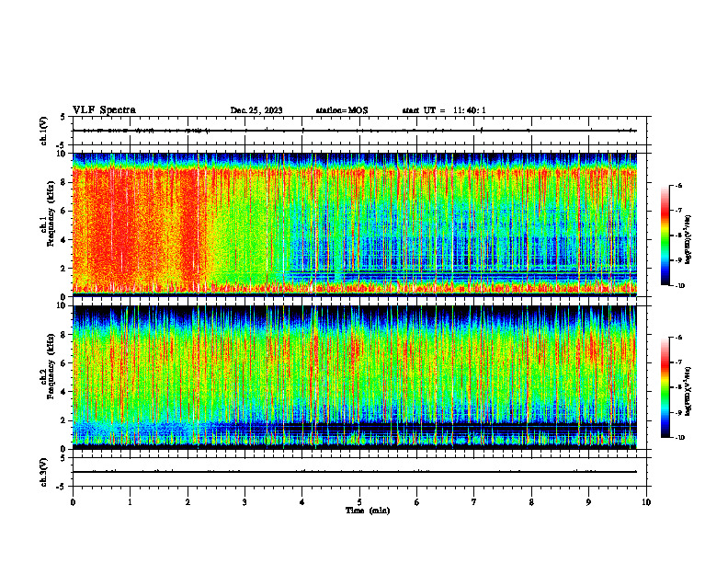
Task: Click the ch.1 spectrogram panel
Action: tap(355, 224)
